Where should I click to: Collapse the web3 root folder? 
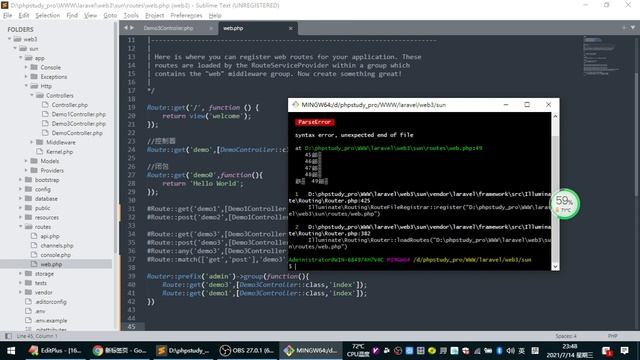(x=9, y=39)
